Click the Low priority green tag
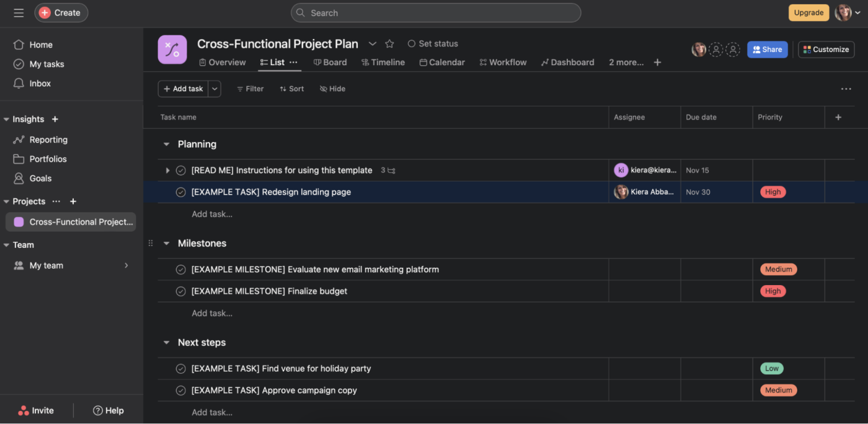 click(771, 368)
